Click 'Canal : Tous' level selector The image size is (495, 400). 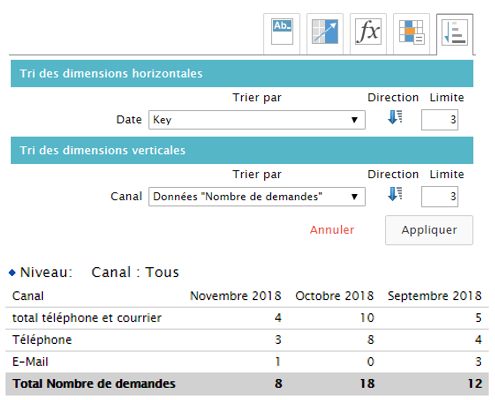pyautogui.click(x=135, y=272)
